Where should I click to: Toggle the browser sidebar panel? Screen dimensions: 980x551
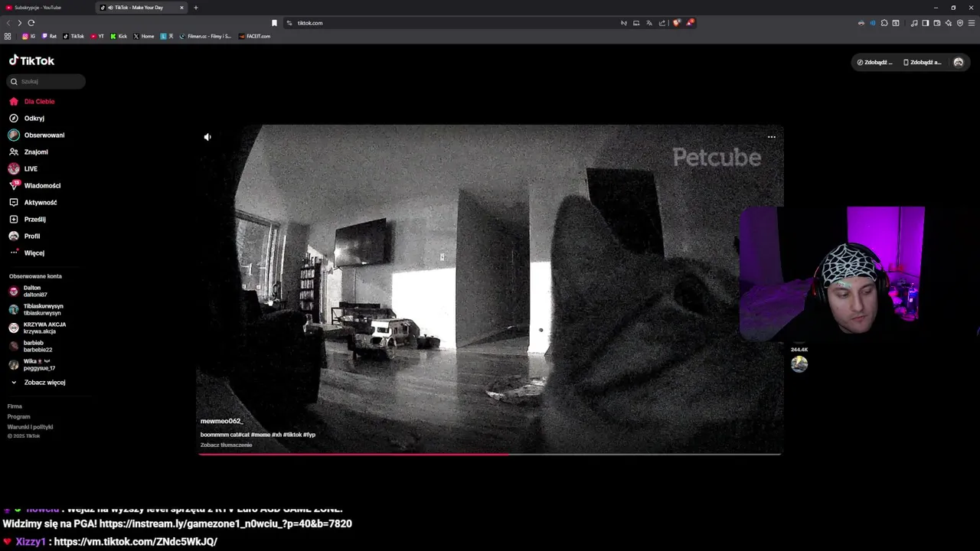click(x=925, y=23)
